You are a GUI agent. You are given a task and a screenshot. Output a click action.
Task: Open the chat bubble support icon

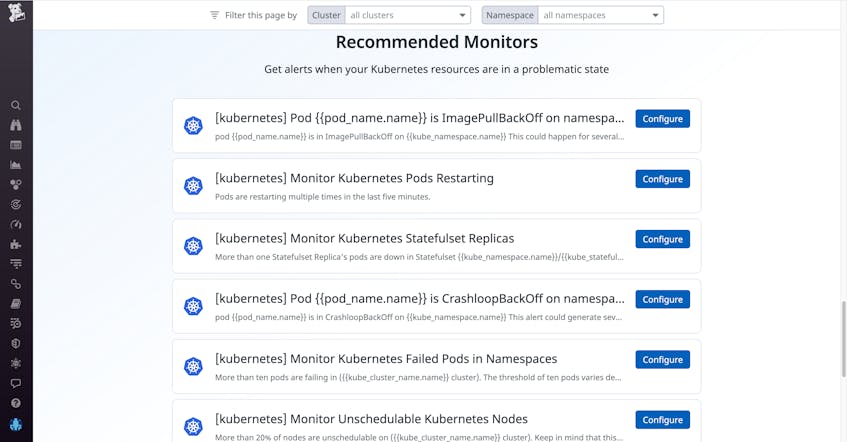point(16,383)
